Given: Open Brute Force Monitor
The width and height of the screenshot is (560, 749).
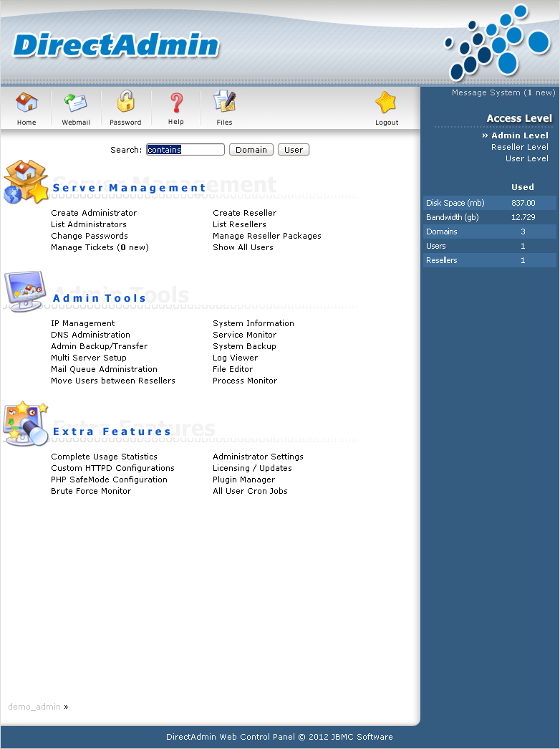Looking at the screenshot, I should (x=91, y=491).
